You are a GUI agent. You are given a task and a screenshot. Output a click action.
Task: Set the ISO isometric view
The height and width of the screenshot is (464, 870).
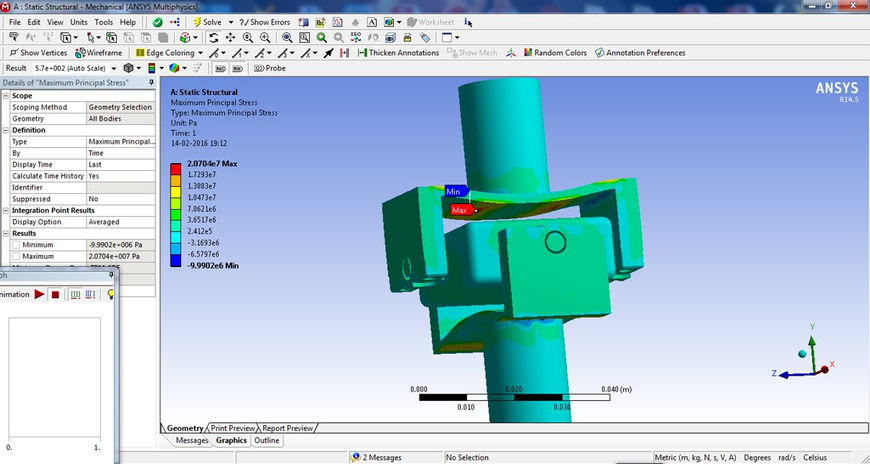[356, 38]
